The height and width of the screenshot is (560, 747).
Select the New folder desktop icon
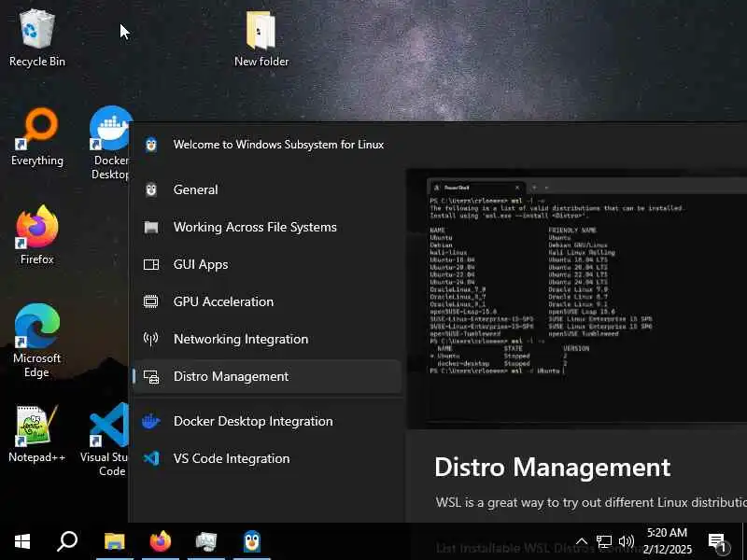261,39
